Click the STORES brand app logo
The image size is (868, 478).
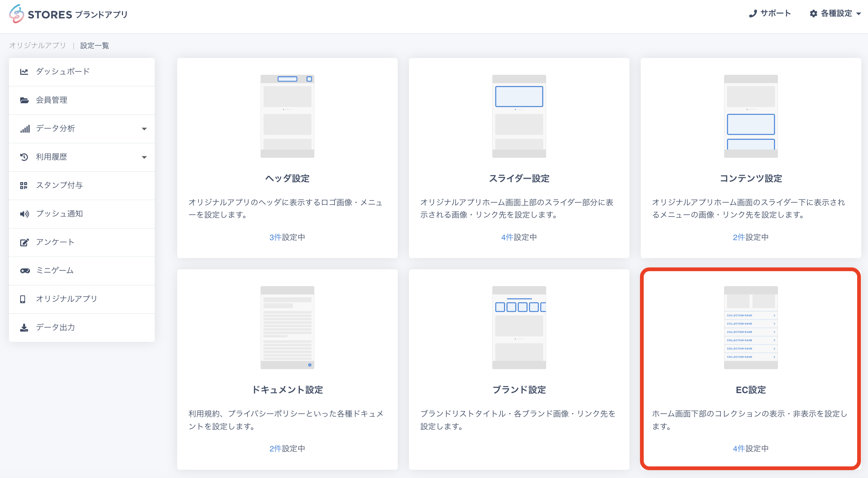tap(68, 14)
